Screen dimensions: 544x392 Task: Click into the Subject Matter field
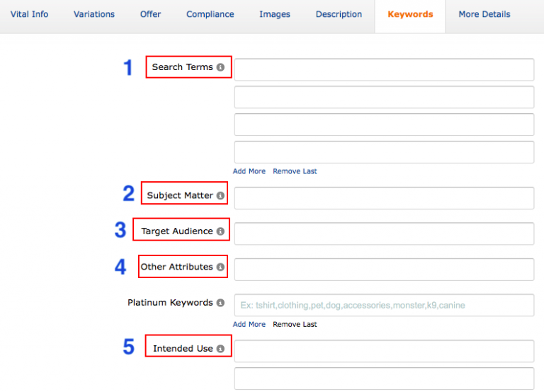coord(384,198)
